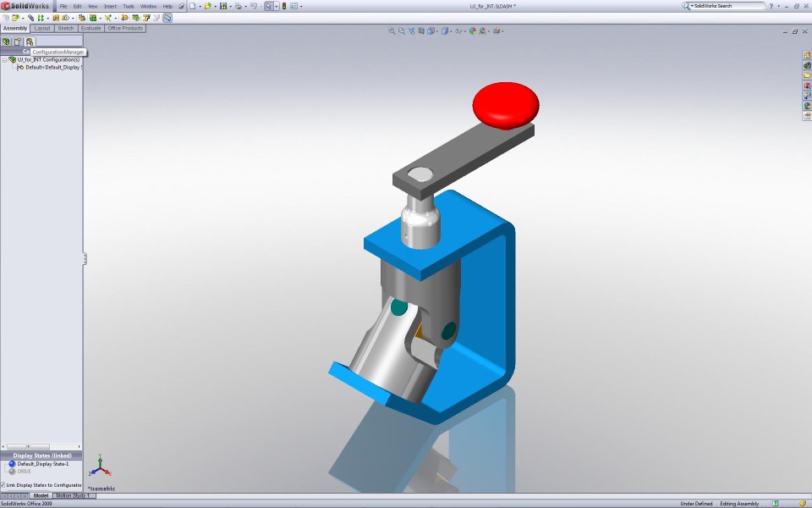Click the configuration panel horizontal scrollbar
The width and height of the screenshot is (812, 508).
pyautogui.click(x=41, y=446)
